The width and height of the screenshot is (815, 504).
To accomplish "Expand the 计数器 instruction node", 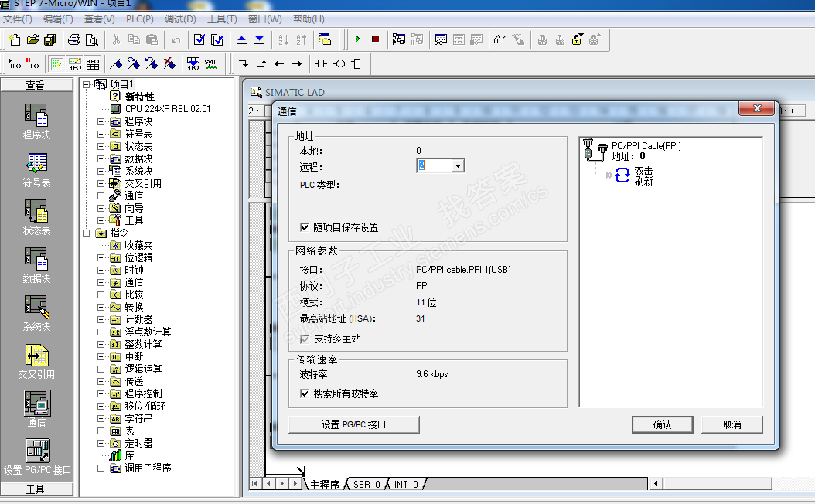I will click(101, 319).
